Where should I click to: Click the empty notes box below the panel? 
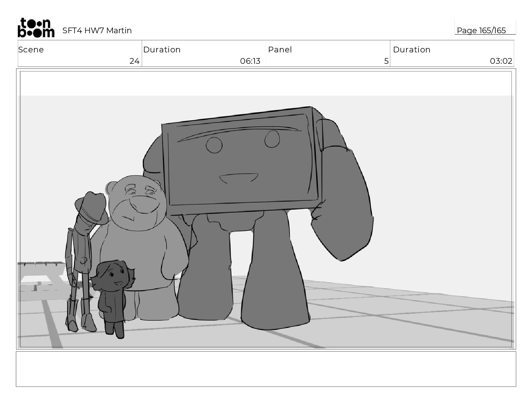tap(266, 369)
